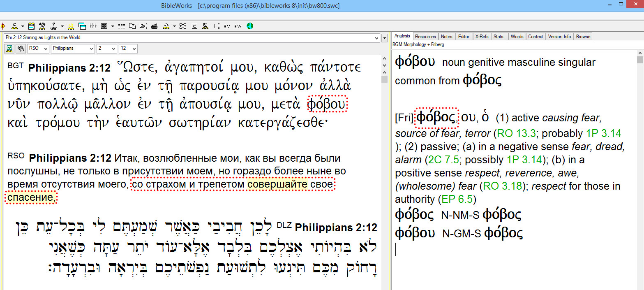The height and width of the screenshot is (290, 644).
Task: Click the four-pane grid layout icon
Action: pyautogui.click(x=104, y=26)
